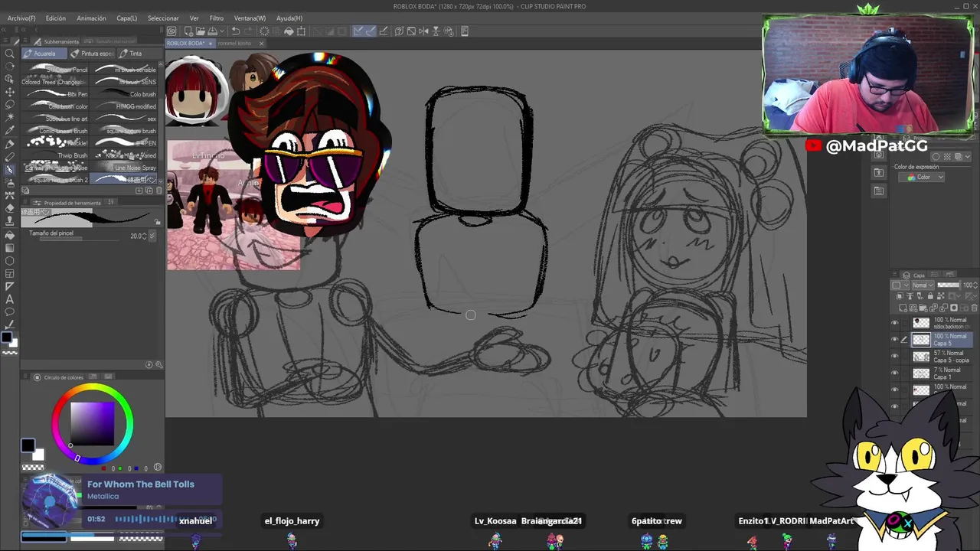The image size is (980, 551).
Task: Toggle Snap to Grid in command bar
Action: 383,31
